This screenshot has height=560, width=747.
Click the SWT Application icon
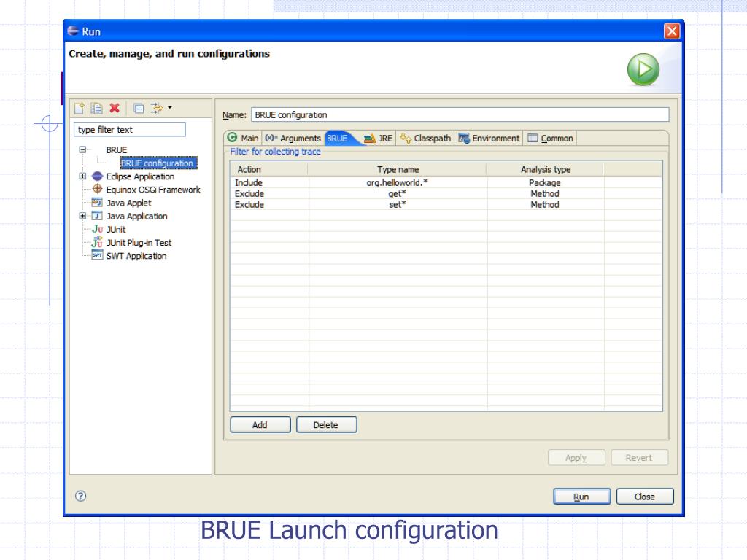click(97, 255)
